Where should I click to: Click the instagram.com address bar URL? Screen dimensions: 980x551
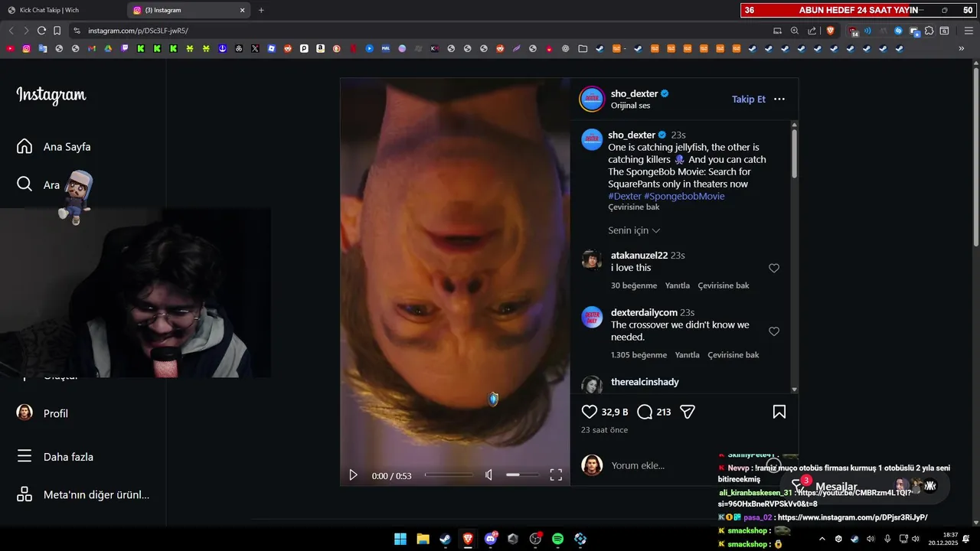coord(138,31)
